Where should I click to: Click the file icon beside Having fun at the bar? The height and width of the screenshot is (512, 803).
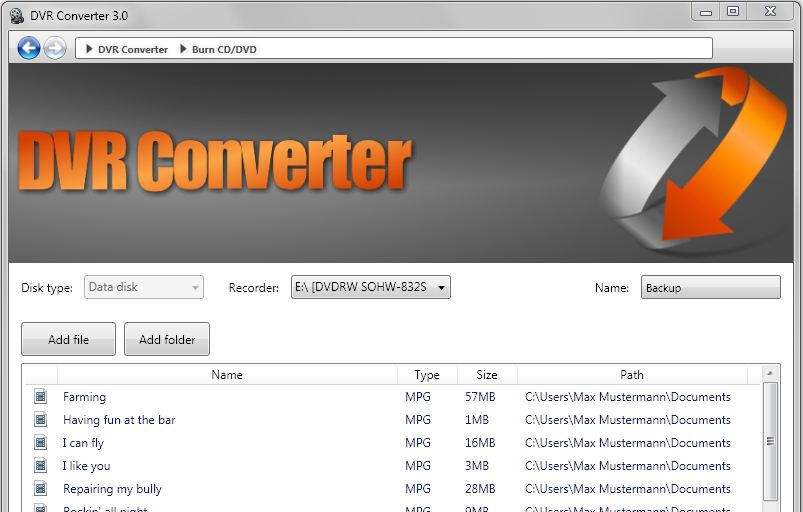tap(40, 419)
